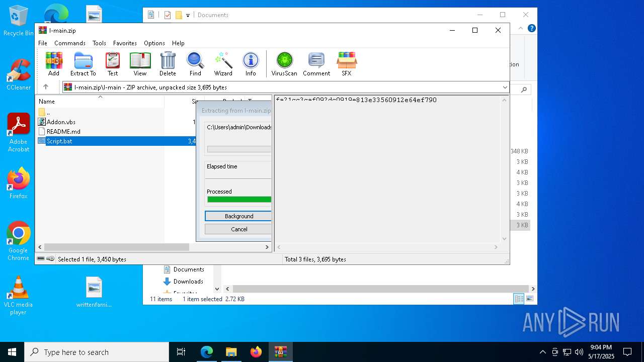Open the notifications center icon
The width and height of the screenshot is (644, 362).
coord(627,352)
